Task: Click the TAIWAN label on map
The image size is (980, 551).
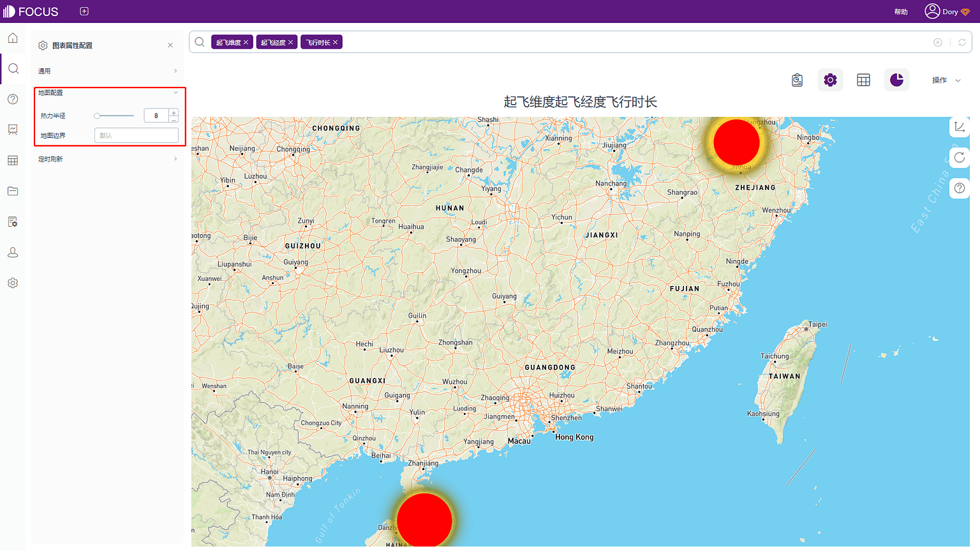Action: 784,377
